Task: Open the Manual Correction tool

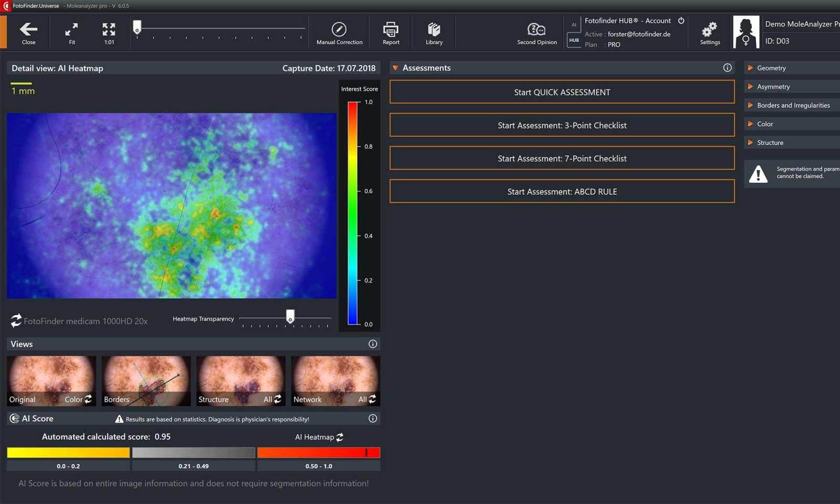Action: 339,29
